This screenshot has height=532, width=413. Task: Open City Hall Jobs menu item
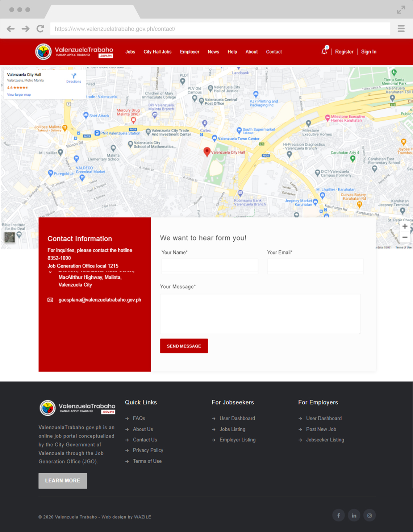[x=157, y=52]
